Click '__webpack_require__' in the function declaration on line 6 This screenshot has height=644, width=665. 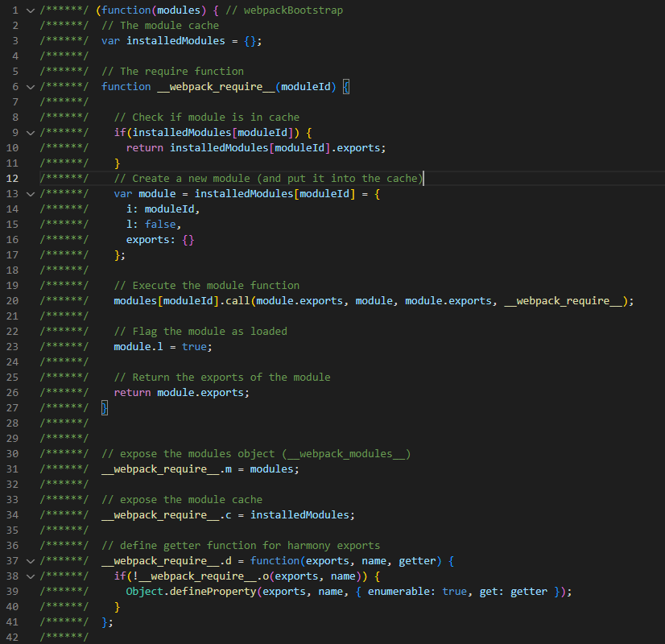coord(216,87)
